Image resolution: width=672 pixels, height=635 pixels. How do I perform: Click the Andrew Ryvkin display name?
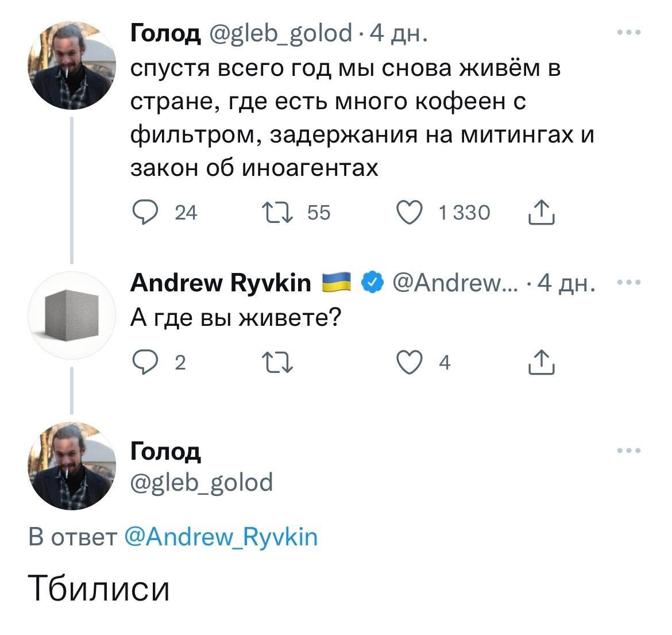coord(221,283)
